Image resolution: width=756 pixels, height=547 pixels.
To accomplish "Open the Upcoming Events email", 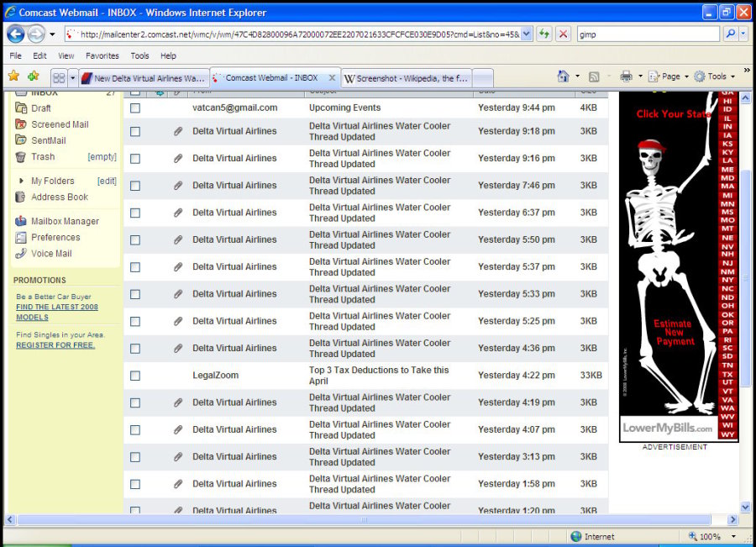I will point(344,108).
